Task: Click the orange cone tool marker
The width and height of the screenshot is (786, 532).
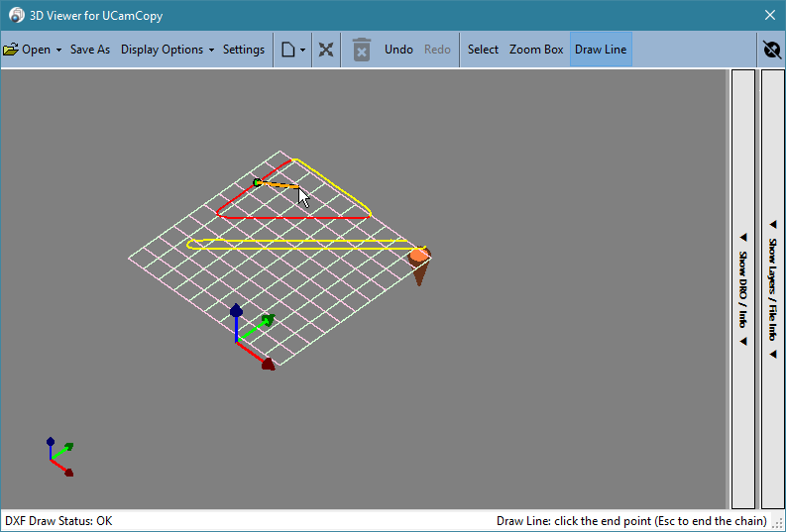Action: coord(419,266)
